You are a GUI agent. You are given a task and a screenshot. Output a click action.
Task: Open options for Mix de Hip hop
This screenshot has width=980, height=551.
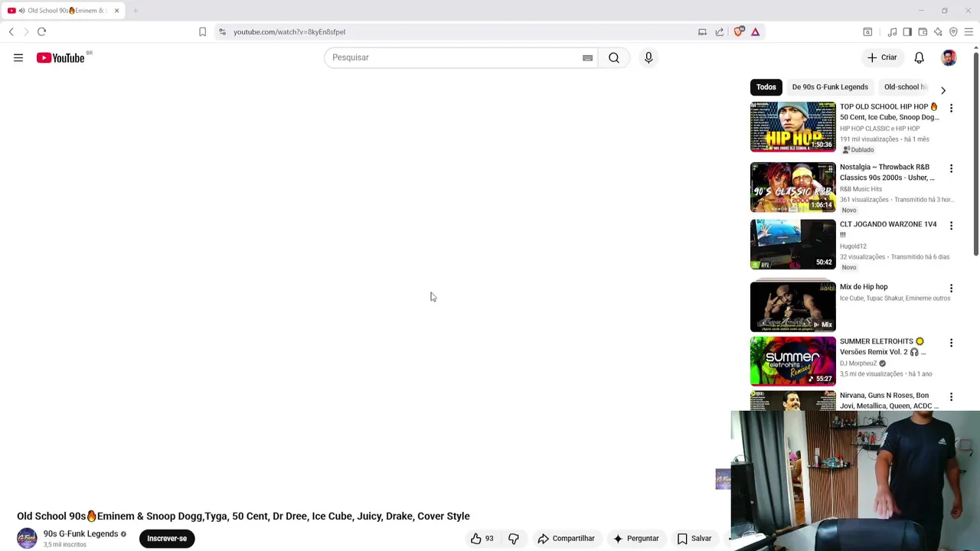[x=951, y=289]
